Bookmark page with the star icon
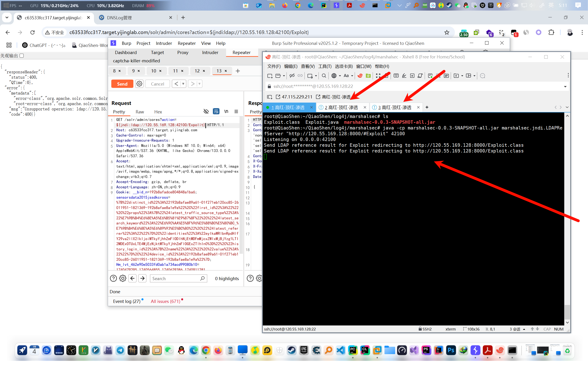 (x=446, y=32)
